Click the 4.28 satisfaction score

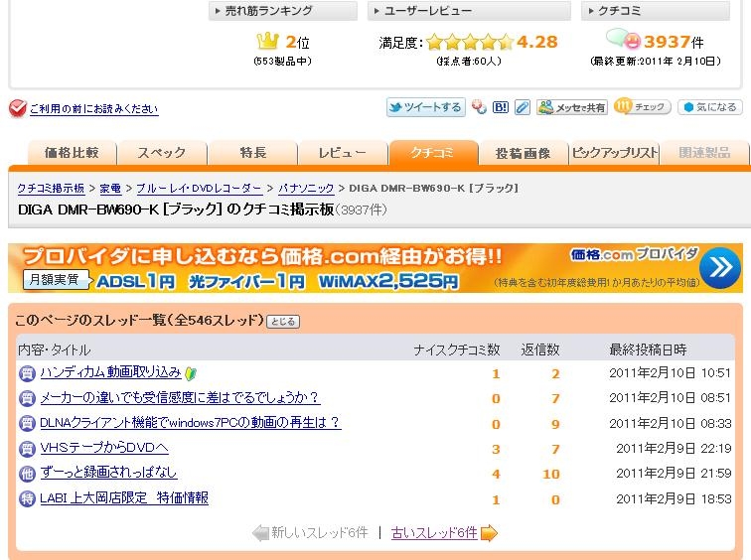pyautogui.click(x=536, y=42)
